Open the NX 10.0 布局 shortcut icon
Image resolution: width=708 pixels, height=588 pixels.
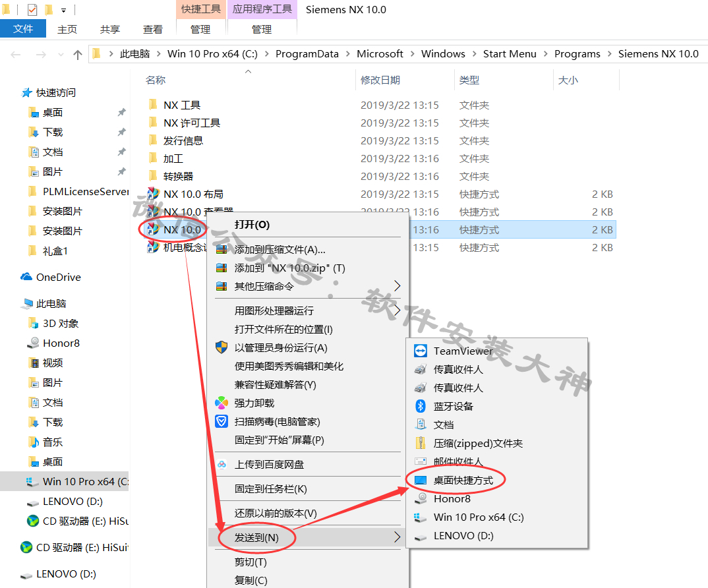153,194
